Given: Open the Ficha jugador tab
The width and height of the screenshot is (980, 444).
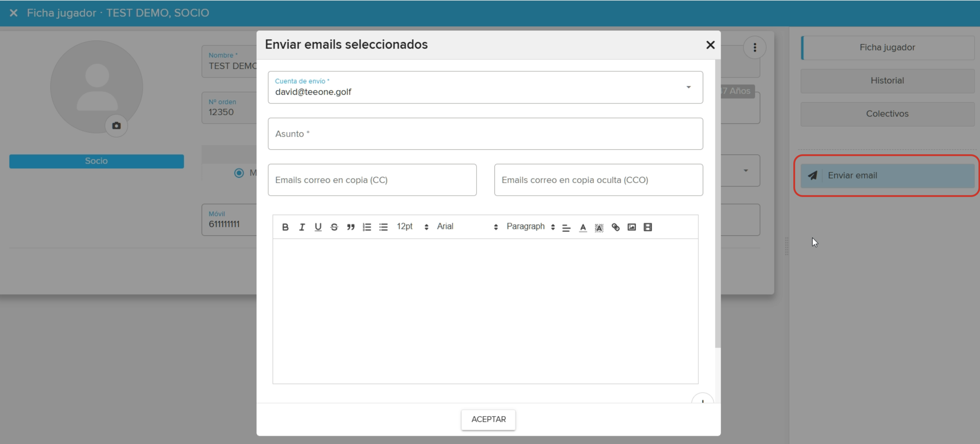Looking at the screenshot, I should click(x=887, y=47).
